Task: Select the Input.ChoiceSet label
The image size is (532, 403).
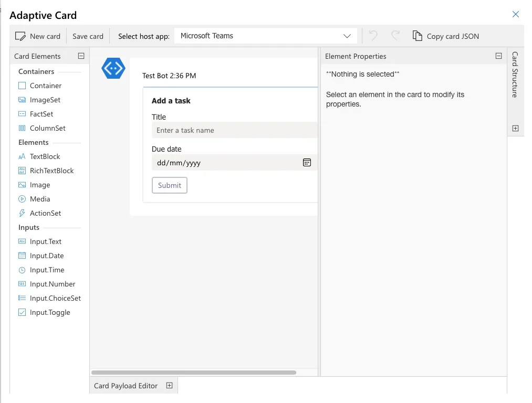Action: 55,298
